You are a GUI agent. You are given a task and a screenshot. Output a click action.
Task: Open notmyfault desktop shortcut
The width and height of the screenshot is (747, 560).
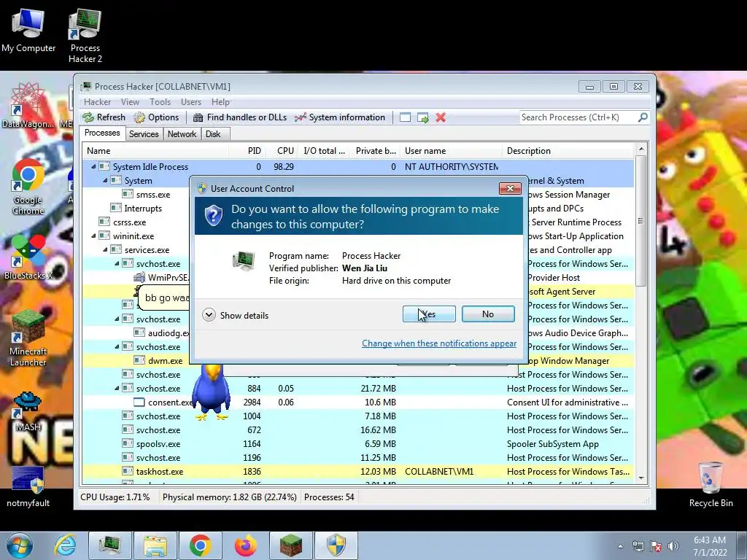coord(28,486)
